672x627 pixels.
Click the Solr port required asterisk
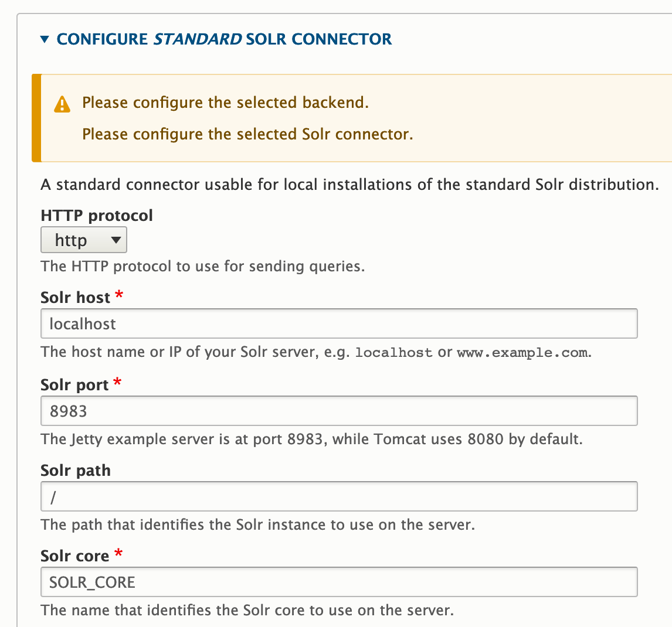coord(117,383)
